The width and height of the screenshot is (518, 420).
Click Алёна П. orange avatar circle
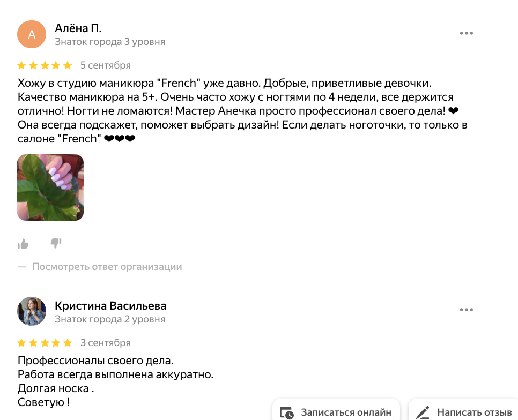coord(32,34)
